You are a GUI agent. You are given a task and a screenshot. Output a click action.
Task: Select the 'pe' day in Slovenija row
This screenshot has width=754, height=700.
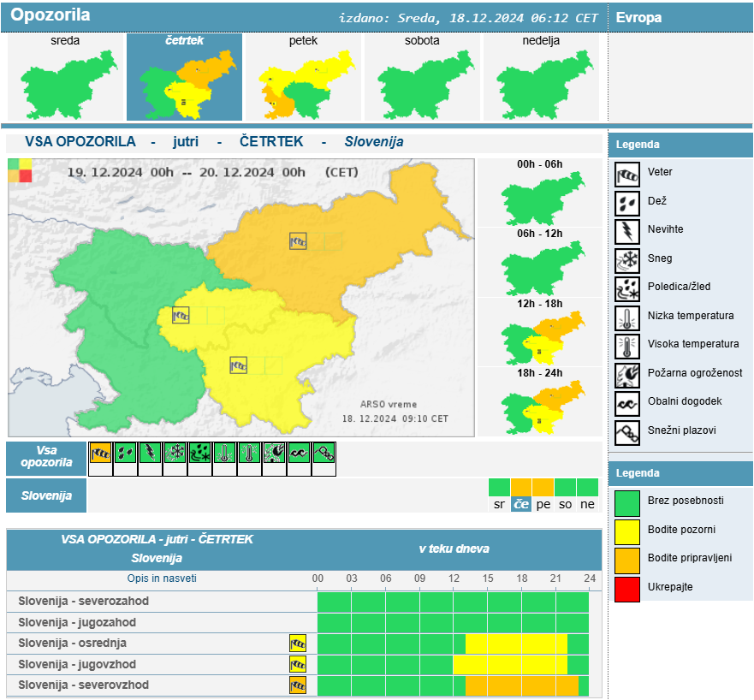pos(543,504)
